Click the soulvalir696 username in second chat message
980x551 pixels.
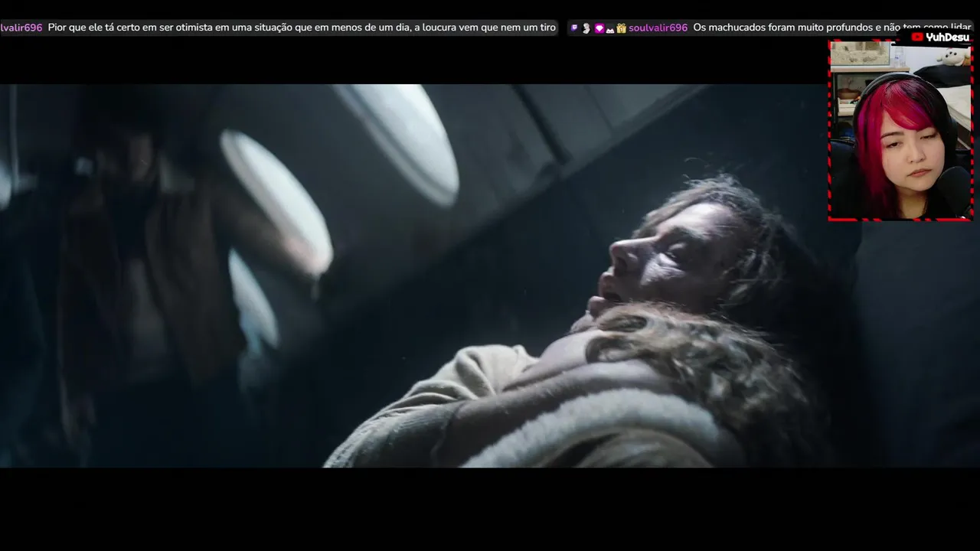(x=658, y=28)
